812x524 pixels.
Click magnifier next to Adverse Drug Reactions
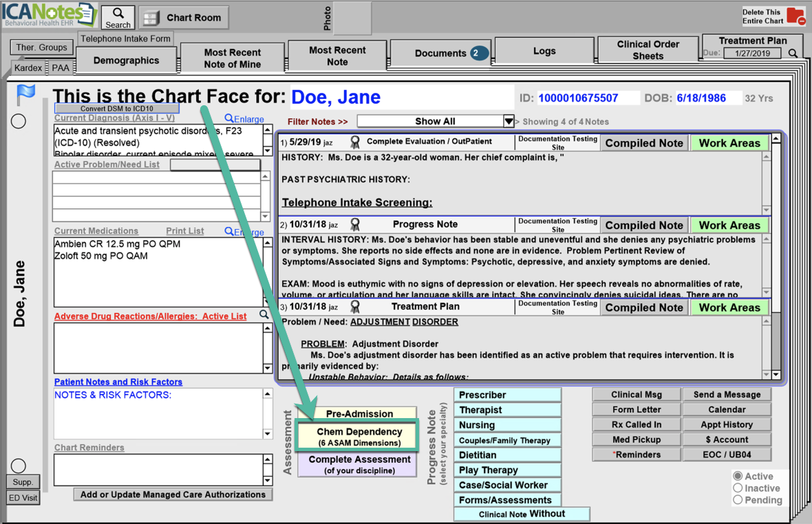pyautogui.click(x=264, y=315)
